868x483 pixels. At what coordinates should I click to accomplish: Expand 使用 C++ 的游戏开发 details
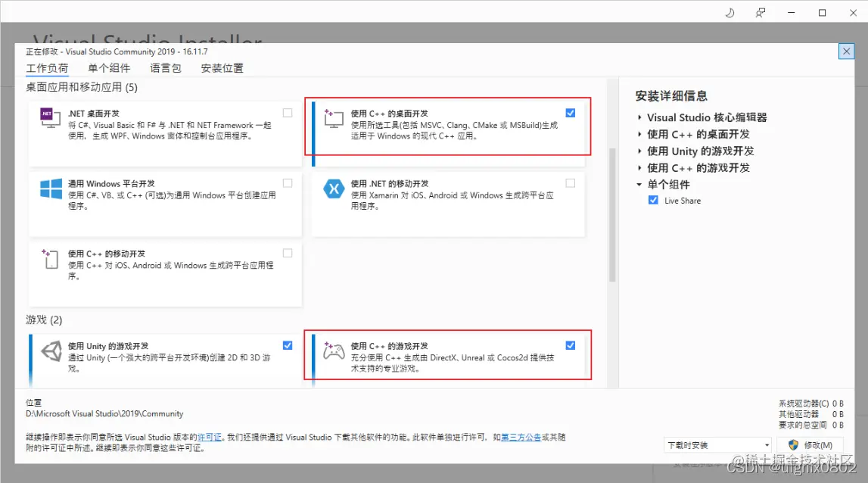click(639, 168)
